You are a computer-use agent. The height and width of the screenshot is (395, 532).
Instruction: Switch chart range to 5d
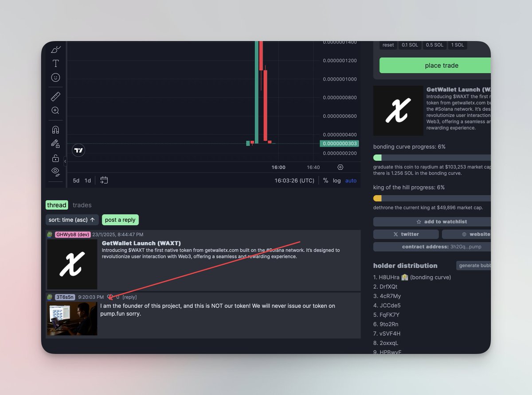(x=75, y=180)
